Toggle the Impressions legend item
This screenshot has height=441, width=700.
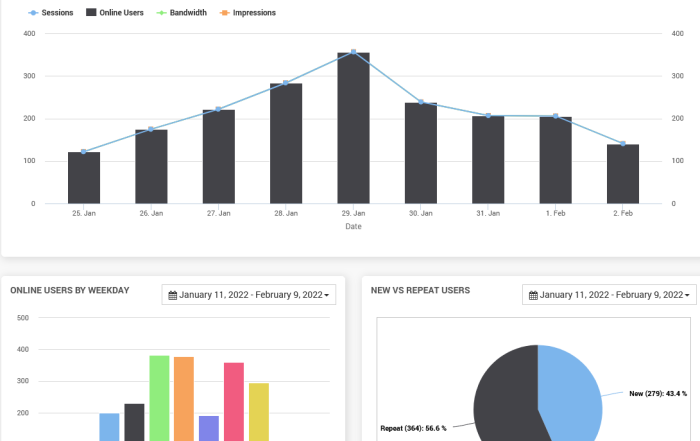coord(247,13)
